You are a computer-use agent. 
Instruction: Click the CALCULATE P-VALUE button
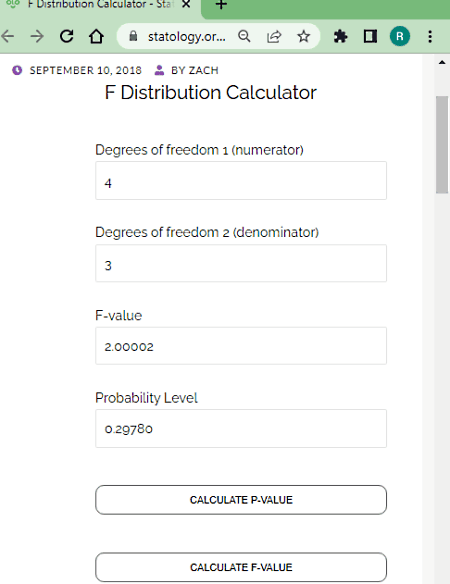click(241, 500)
